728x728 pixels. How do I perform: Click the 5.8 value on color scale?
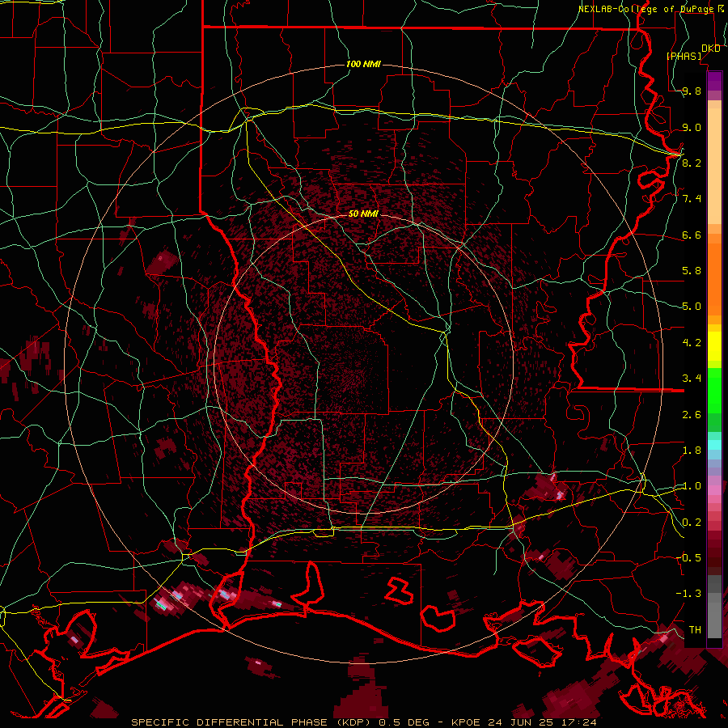pyautogui.click(x=692, y=271)
